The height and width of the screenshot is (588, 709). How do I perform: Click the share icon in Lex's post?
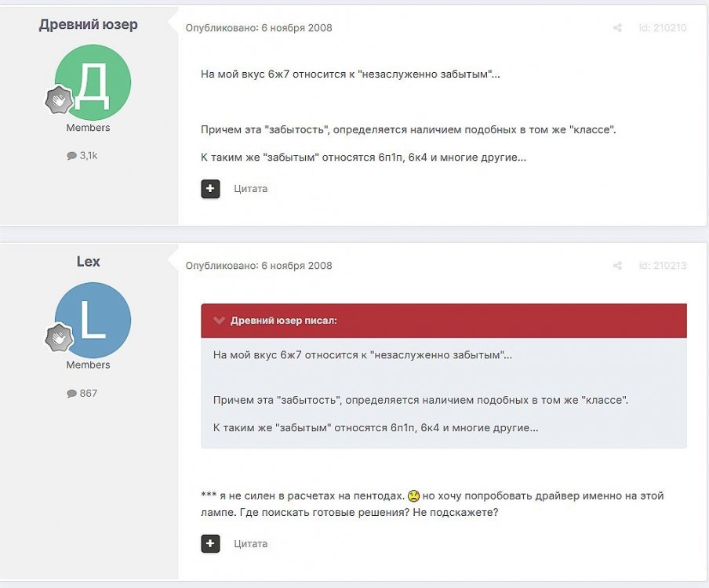pyautogui.click(x=617, y=266)
